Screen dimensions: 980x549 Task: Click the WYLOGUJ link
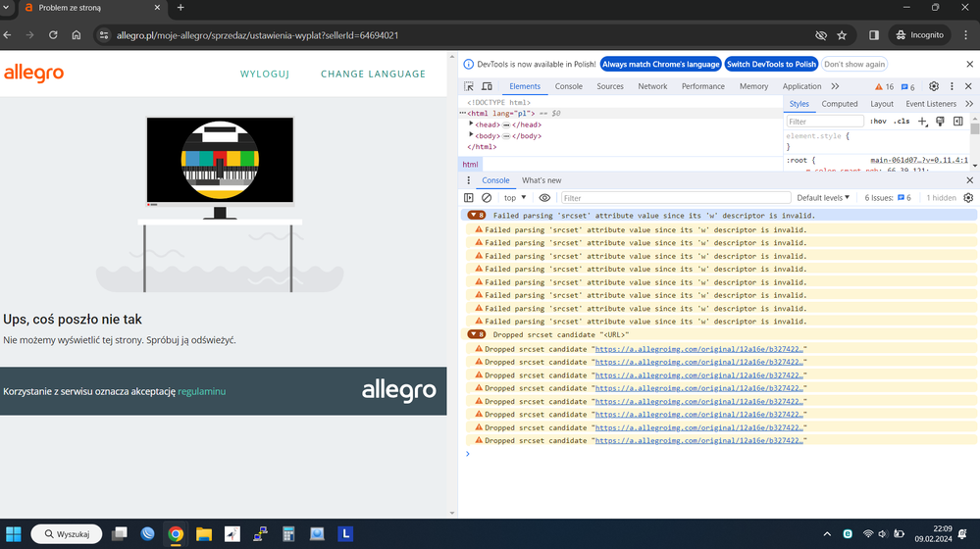[x=265, y=74]
